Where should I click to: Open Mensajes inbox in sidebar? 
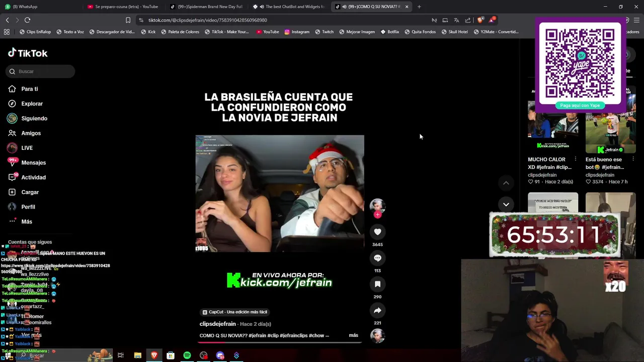coord(33,162)
